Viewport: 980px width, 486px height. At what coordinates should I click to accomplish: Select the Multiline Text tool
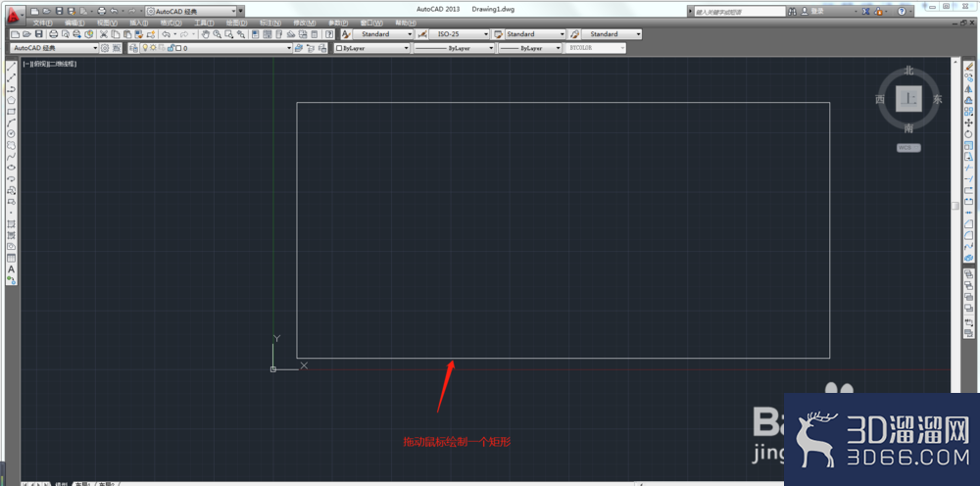(x=11, y=269)
